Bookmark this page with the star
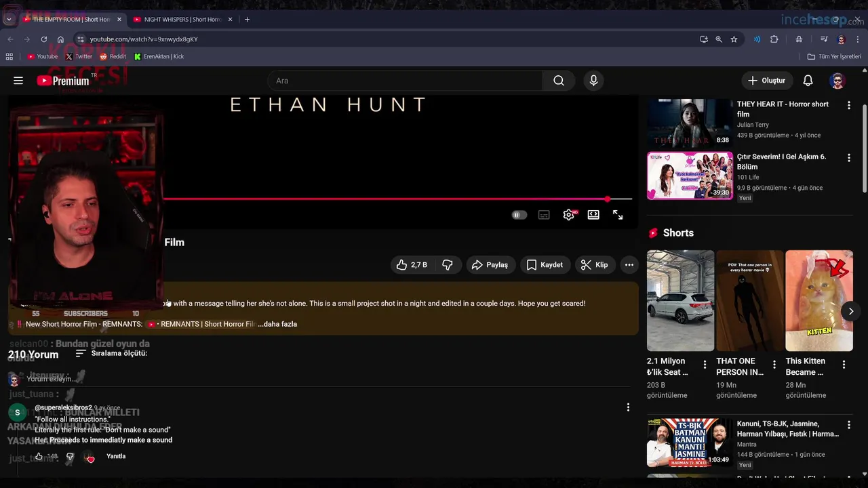 pos(734,39)
